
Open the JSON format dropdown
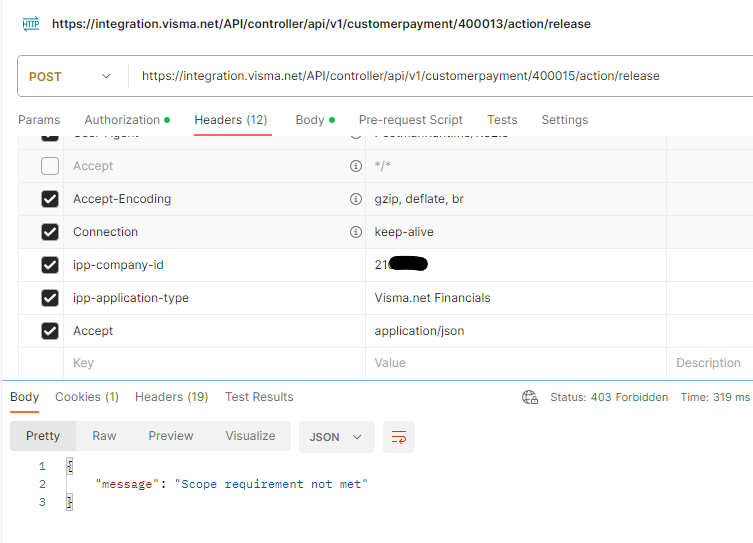pos(337,437)
